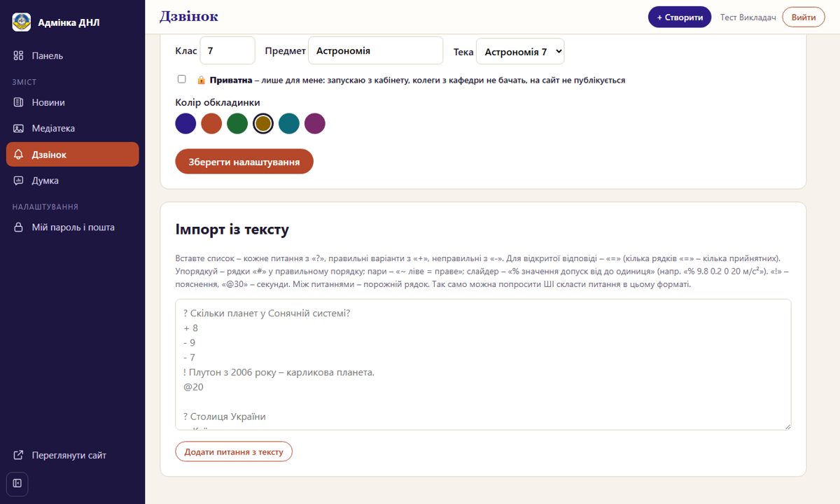The height and width of the screenshot is (504, 840).
Task: Click the Предмет label
Action: coord(286,51)
